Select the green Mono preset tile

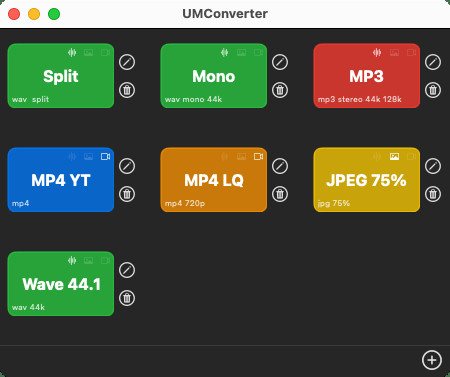[214, 76]
